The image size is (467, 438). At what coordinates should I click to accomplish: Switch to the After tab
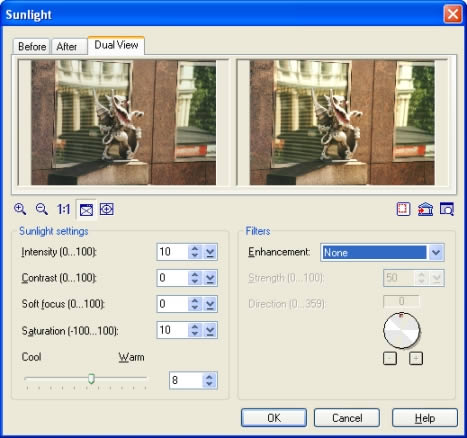point(67,46)
